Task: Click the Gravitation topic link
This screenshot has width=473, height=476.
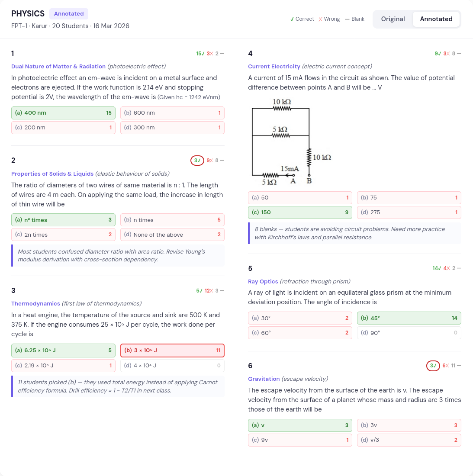Action: coord(264,379)
